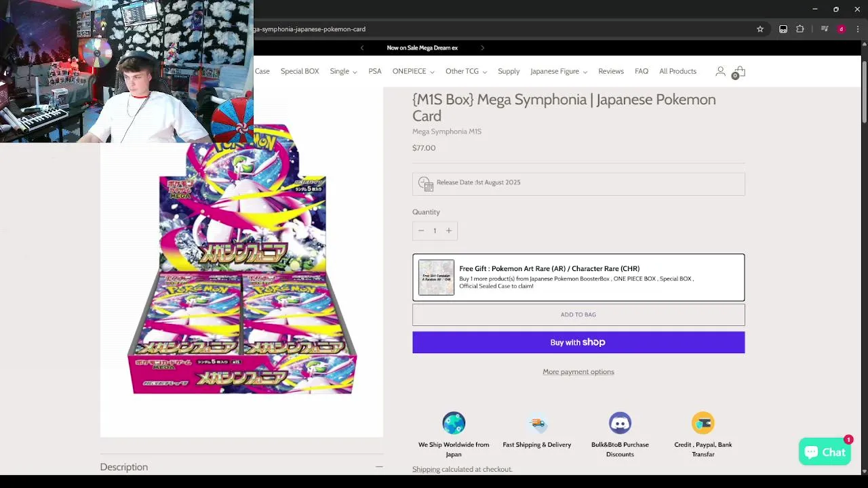Viewport: 868px width, 488px height.
Task: Open the Chrome three-dot menu
Action: point(858,29)
